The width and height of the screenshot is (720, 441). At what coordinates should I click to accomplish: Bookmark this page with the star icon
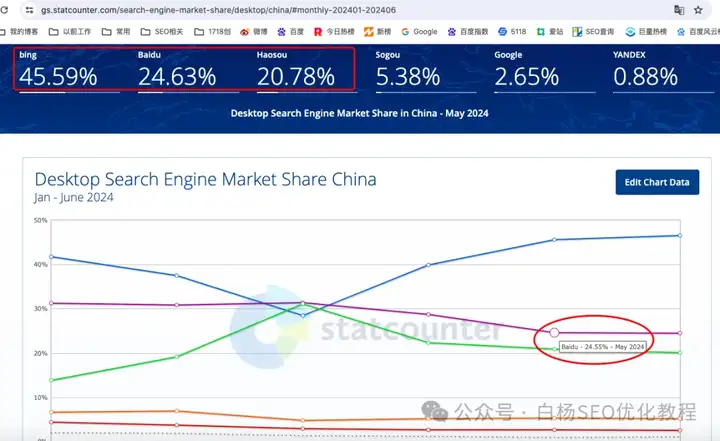pyautogui.click(x=699, y=10)
